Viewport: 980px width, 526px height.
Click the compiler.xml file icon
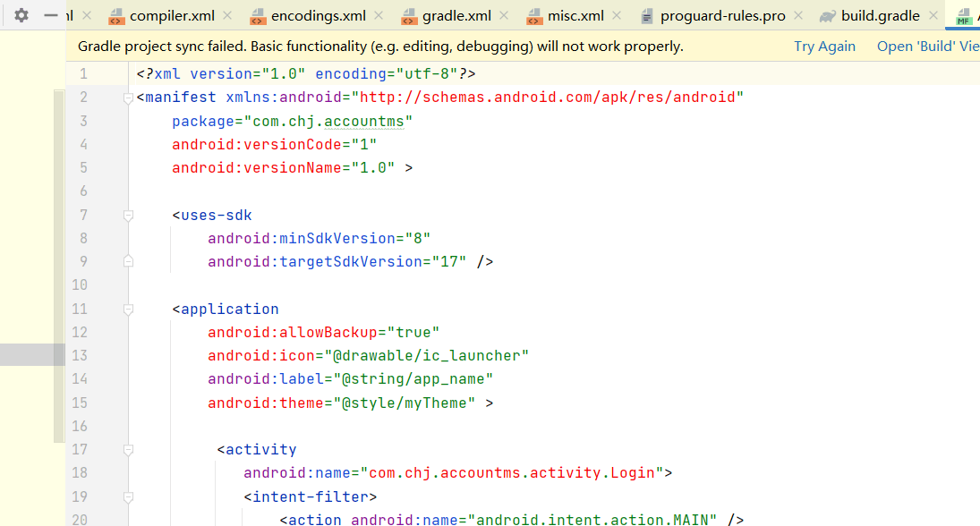tap(116, 16)
